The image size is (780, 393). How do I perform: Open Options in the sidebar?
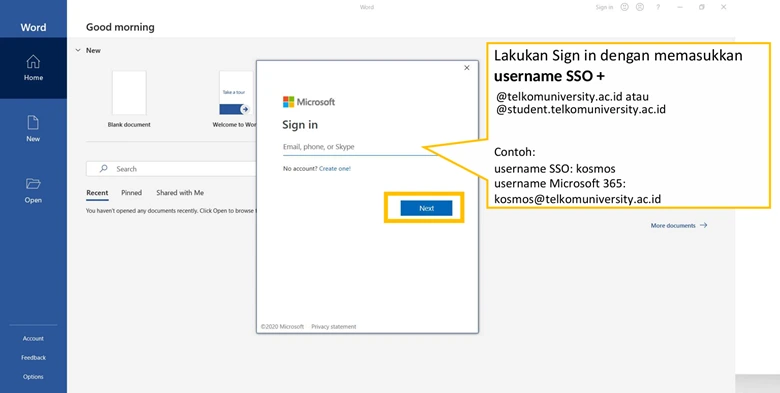click(x=33, y=377)
